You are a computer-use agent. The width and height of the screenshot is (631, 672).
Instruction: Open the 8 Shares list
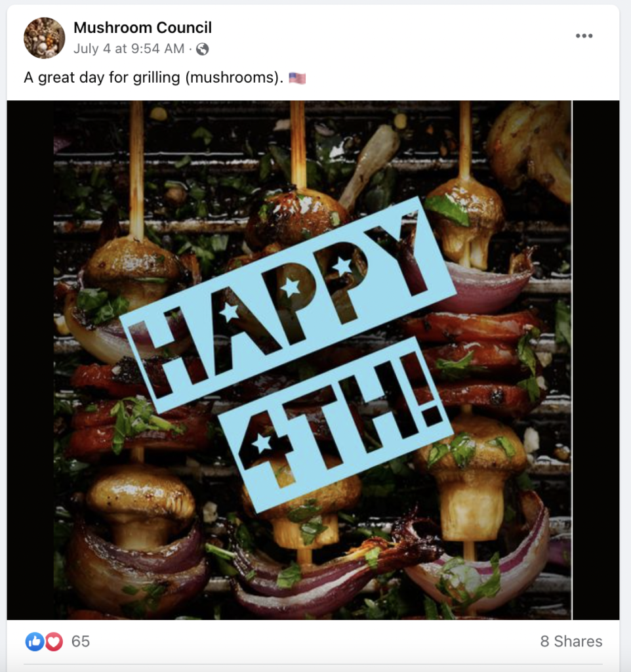(x=571, y=641)
